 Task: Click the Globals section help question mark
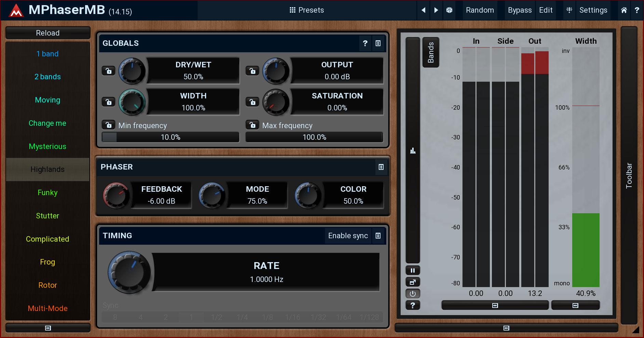365,43
